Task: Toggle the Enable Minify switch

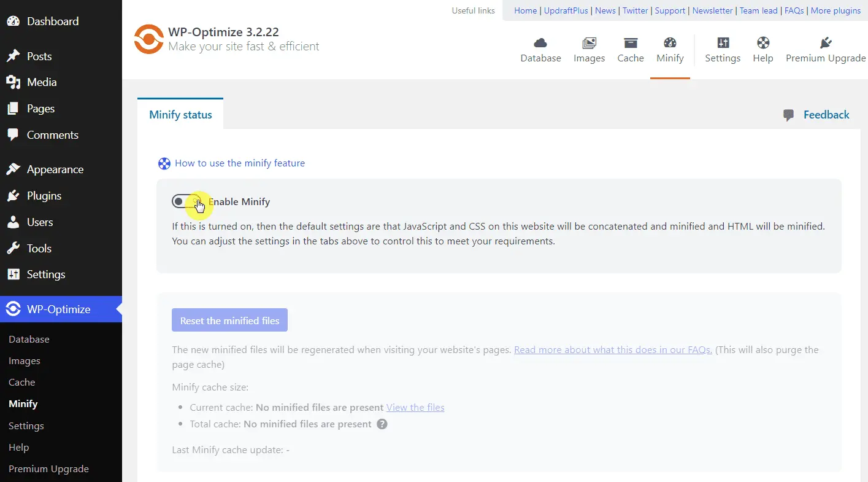Action: 185,201
